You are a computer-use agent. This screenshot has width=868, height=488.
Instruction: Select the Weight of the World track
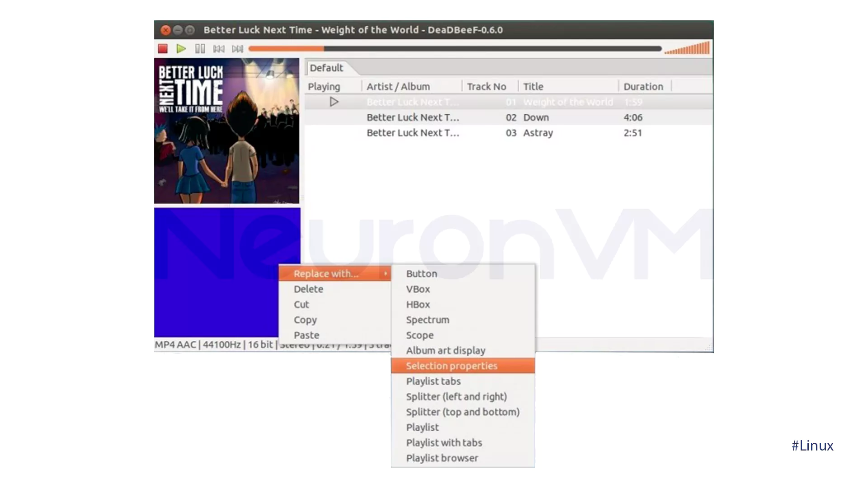(509, 102)
